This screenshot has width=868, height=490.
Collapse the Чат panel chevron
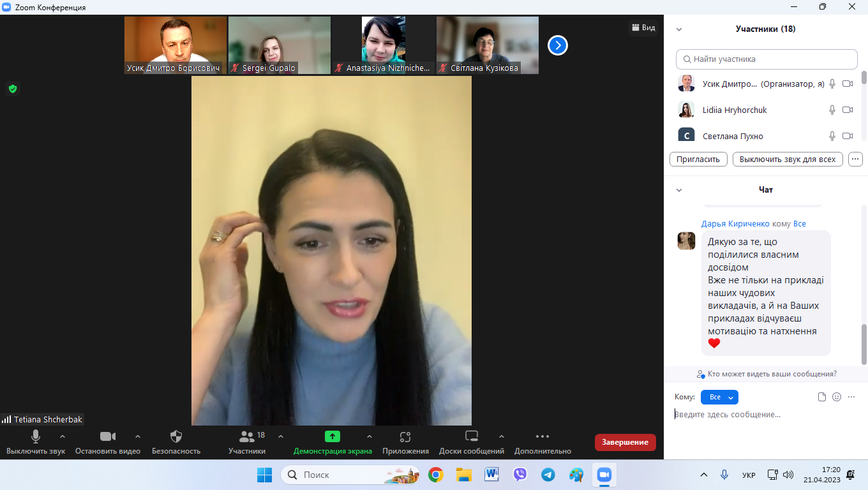tap(679, 190)
